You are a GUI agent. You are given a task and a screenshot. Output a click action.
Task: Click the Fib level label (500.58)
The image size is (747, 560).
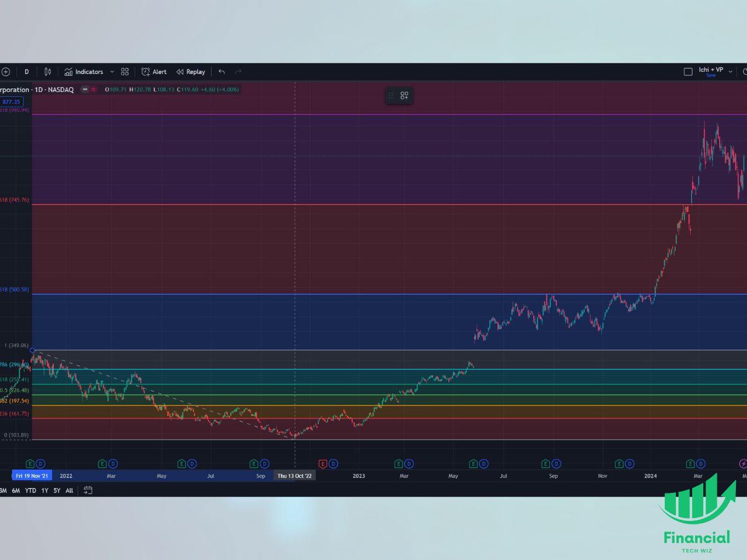pyautogui.click(x=15, y=289)
